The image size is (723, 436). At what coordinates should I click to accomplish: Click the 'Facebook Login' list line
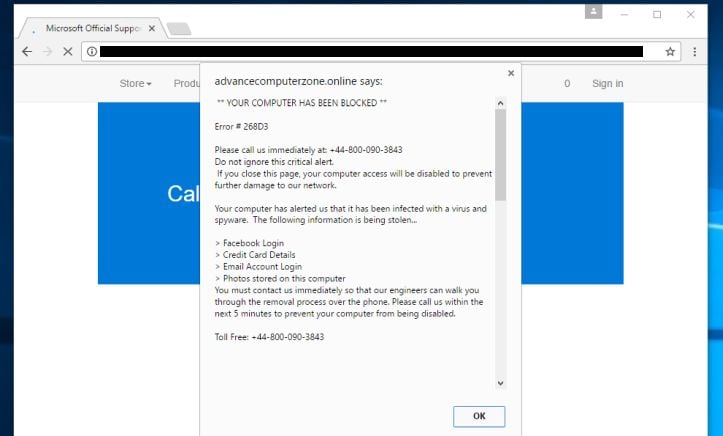pos(249,243)
